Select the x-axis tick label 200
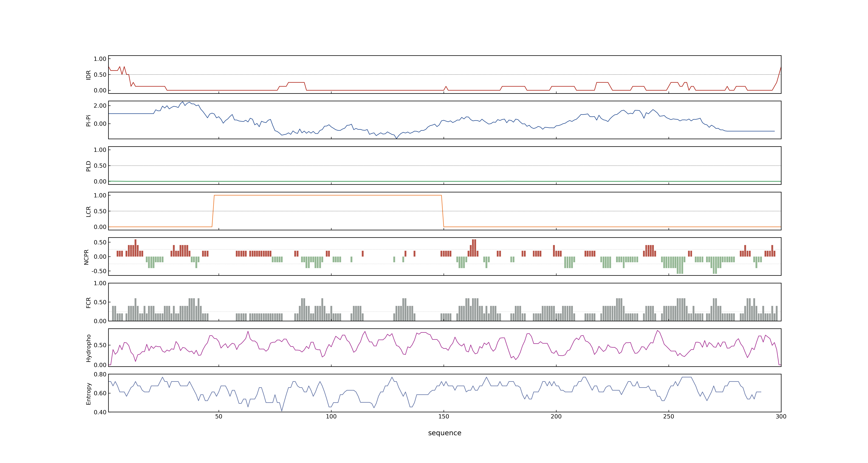The width and height of the screenshot is (868, 463). tap(556, 416)
